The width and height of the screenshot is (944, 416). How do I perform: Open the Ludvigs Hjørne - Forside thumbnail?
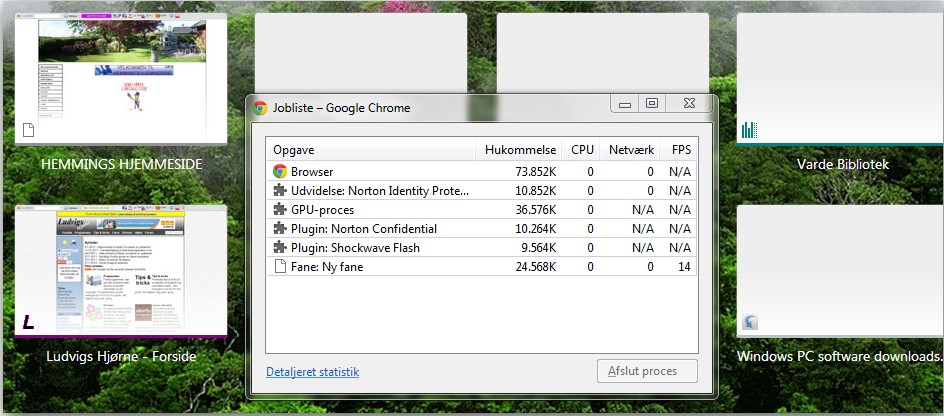[121, 271]
